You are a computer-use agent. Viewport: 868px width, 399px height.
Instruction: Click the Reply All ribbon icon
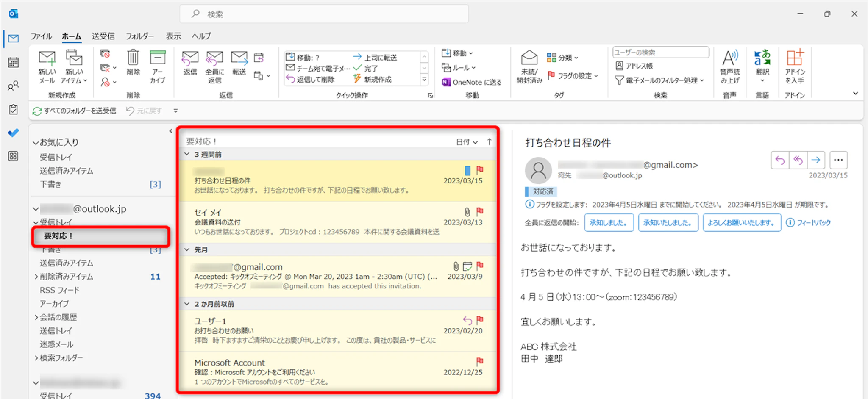[x=214, y=58]
